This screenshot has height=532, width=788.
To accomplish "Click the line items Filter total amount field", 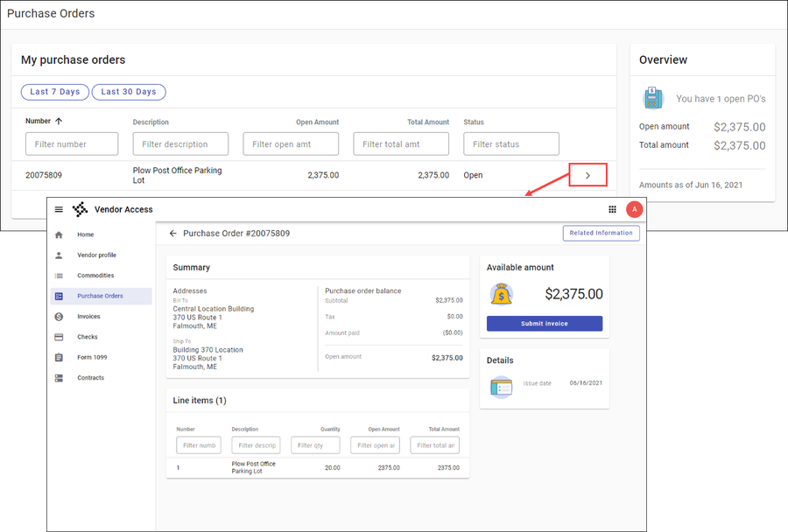I will [434, 445].
